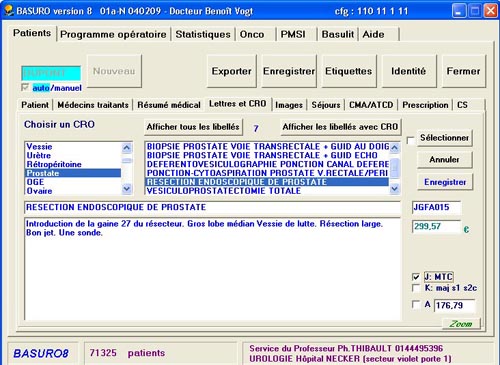This screenshot has height=365, width=500.
Task: Open the Prescription sub-tab
Action: [425, 105]
